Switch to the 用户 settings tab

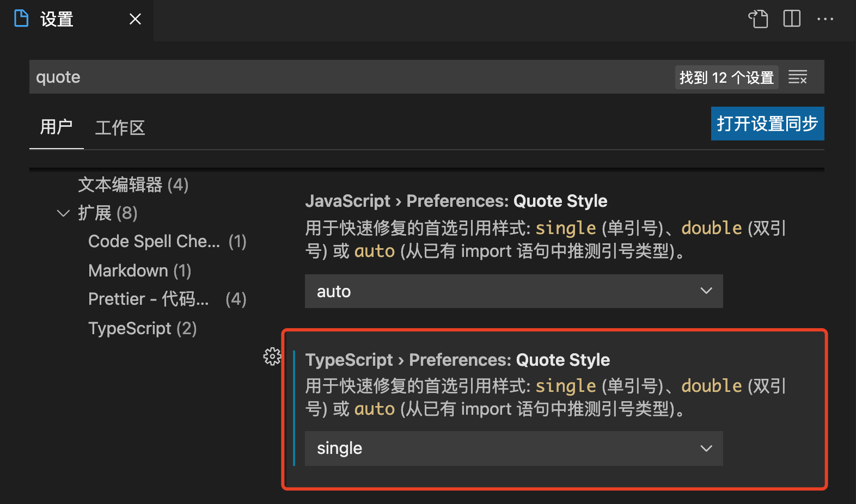(x=56, y=127)
